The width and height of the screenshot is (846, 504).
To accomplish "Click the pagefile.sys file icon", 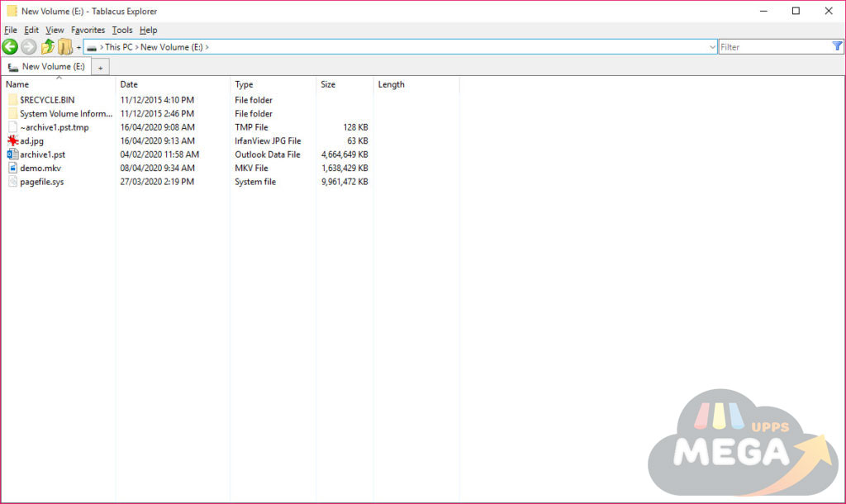I will (13, 181).
